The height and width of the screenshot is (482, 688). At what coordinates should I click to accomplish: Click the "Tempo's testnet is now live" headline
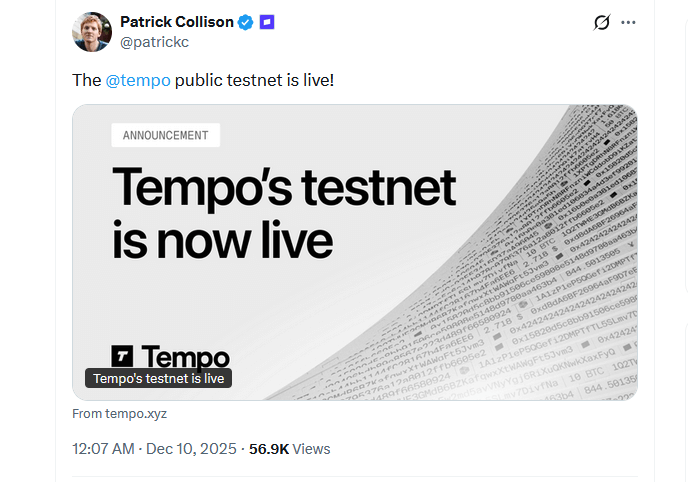pos(283,213)
